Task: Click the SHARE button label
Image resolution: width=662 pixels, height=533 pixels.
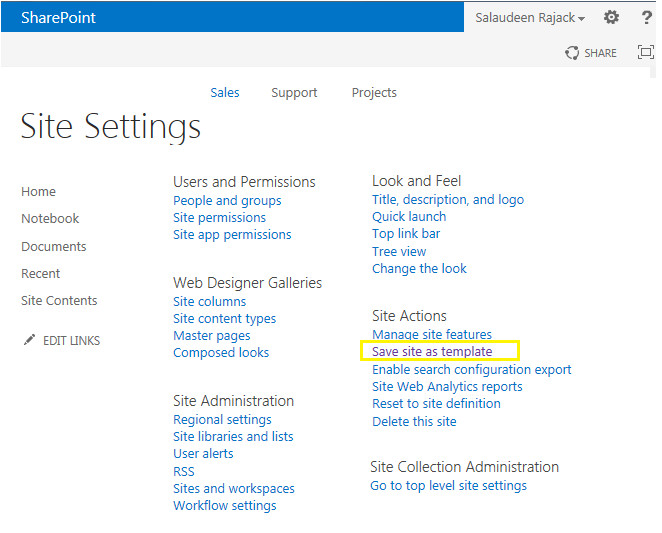Action: [600, 53]
